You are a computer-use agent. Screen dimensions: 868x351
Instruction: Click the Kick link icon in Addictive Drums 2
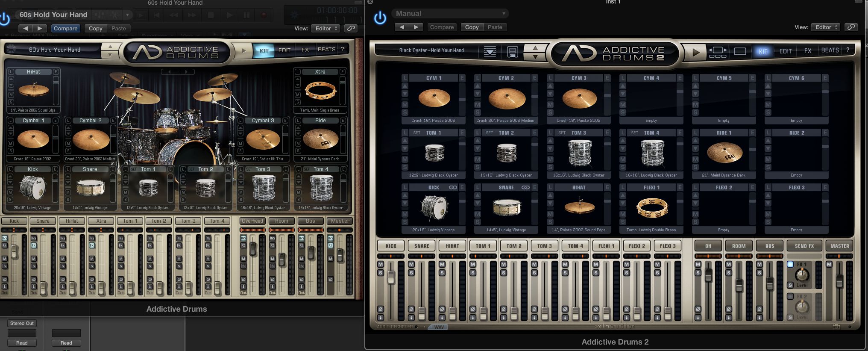click(453, 187)
